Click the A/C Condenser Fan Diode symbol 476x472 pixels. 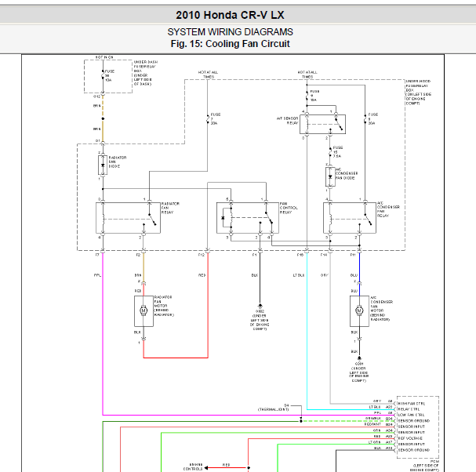pos(330,176)
